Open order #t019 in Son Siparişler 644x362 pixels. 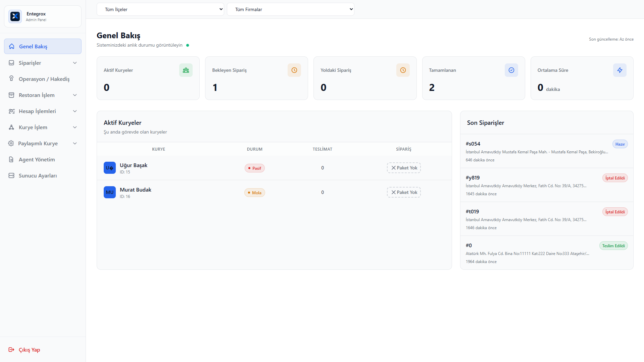point(547,219)
